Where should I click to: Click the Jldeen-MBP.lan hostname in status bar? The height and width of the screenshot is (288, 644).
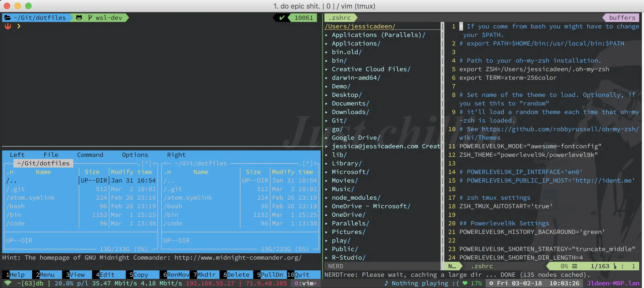[x=613, y=283]
